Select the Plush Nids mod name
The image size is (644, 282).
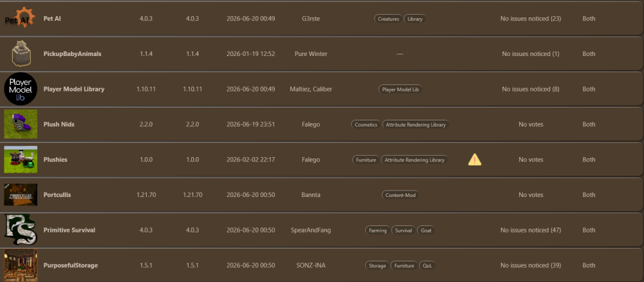[59, 124]
